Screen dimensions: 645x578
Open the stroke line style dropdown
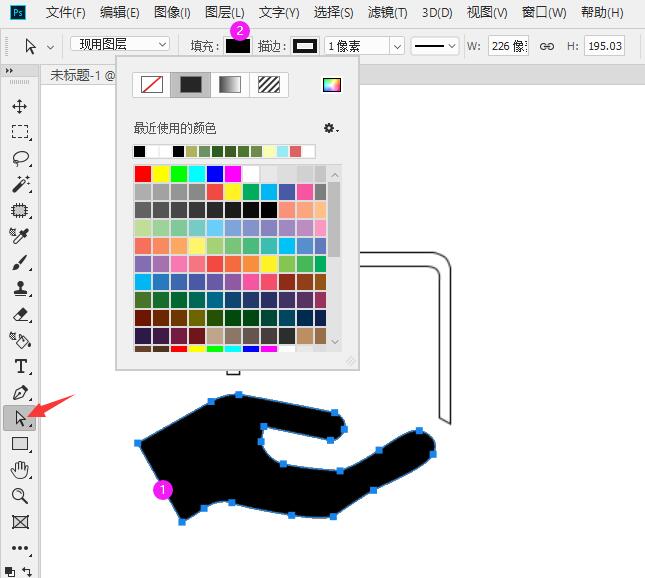click(435, 46)
